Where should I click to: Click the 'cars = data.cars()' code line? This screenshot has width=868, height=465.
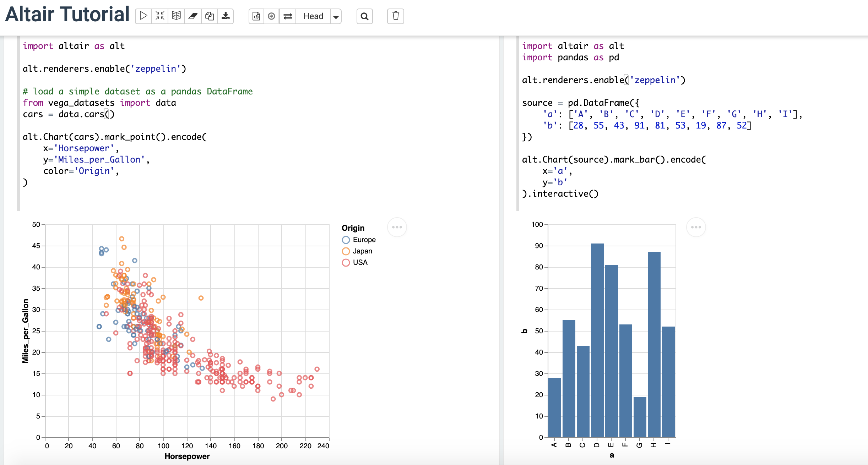pos(69,114)
